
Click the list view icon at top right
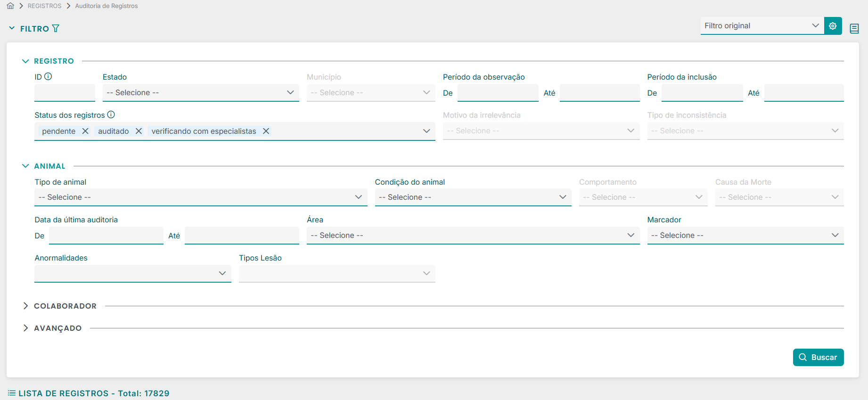(854, 29)
